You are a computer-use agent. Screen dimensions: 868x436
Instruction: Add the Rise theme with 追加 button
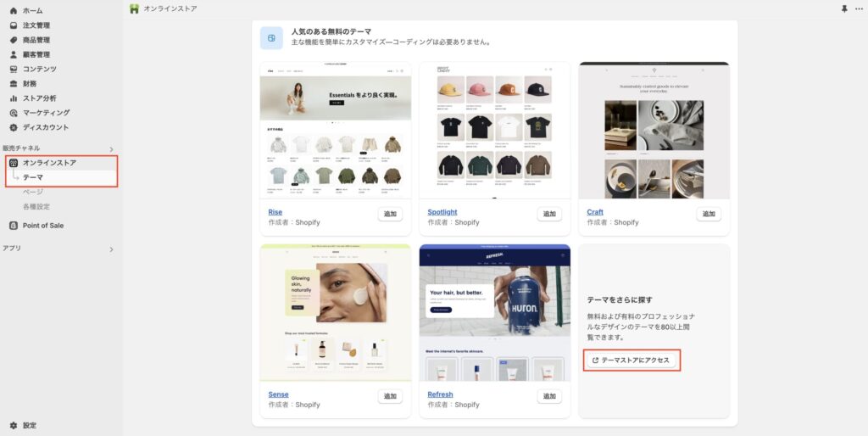click(x=390, y=214)
